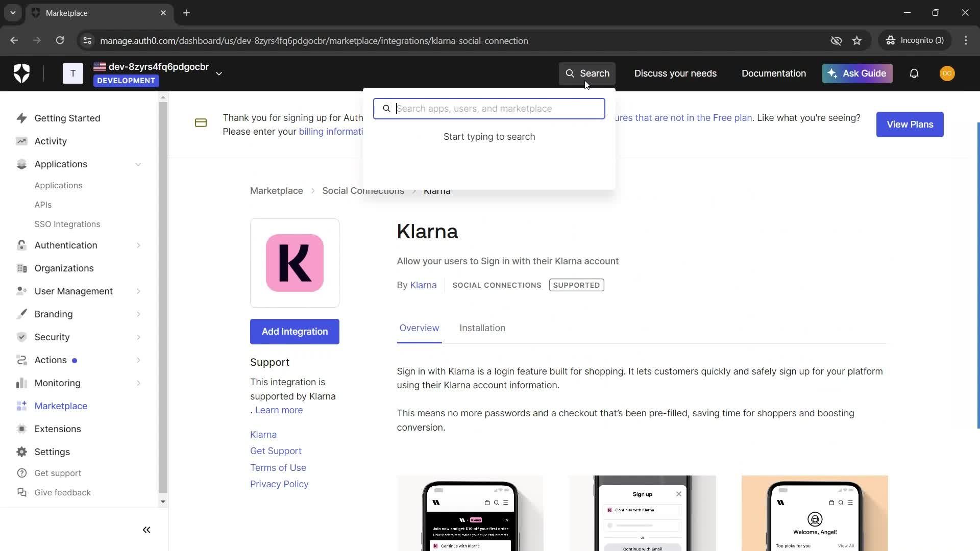Open the Get Support link
Image resolution: width=980 pixels, height=551 pixels.
click(x=276, y=451)
